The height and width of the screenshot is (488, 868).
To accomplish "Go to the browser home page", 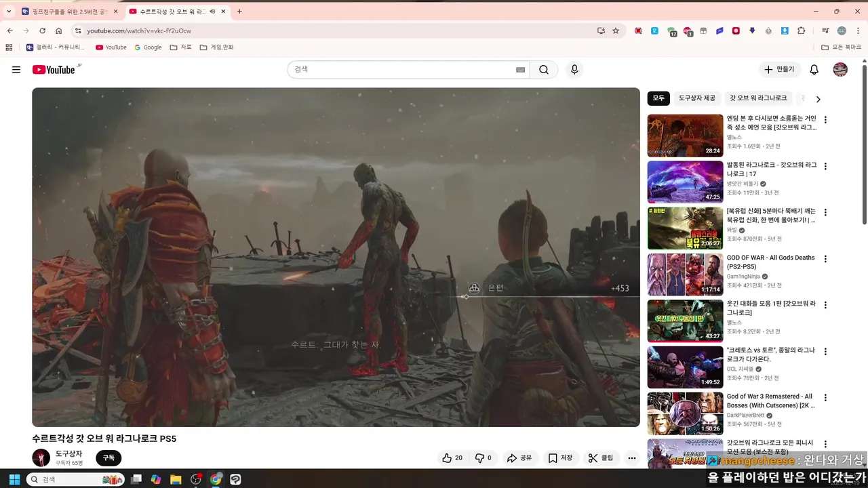I will (x=59, y=30).
